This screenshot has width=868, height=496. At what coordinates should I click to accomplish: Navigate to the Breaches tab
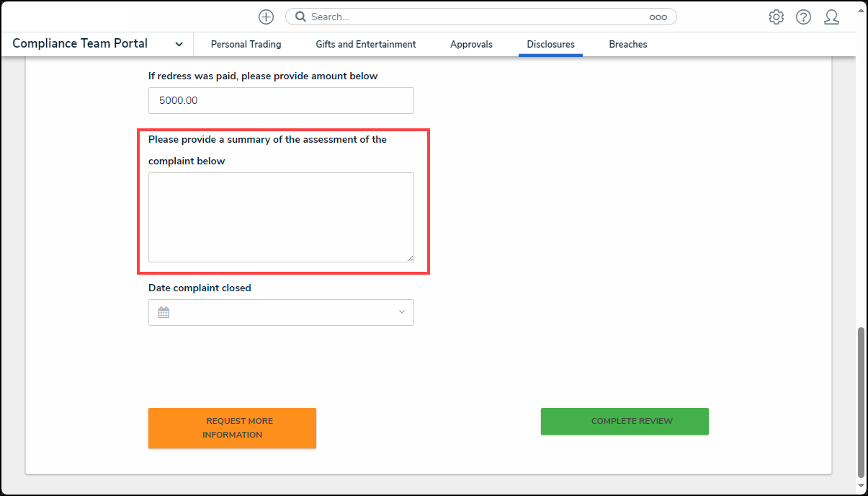point(627,44)
